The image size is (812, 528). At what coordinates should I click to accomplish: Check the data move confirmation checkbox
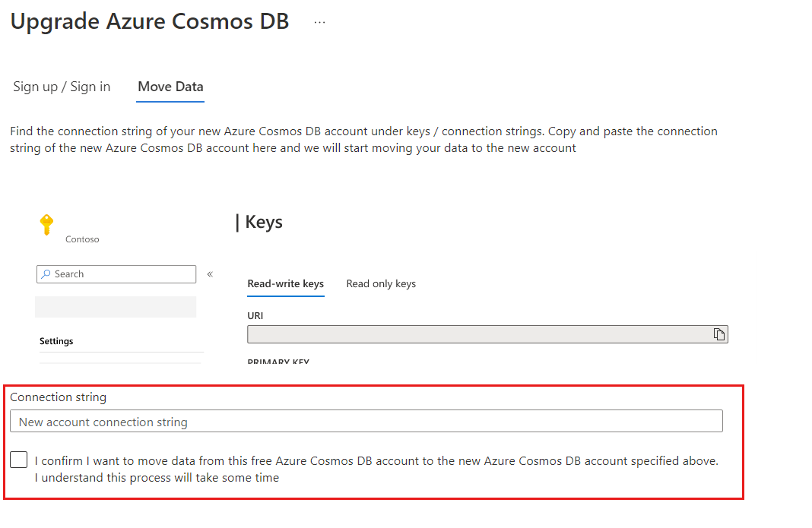[x=19, y=459]
